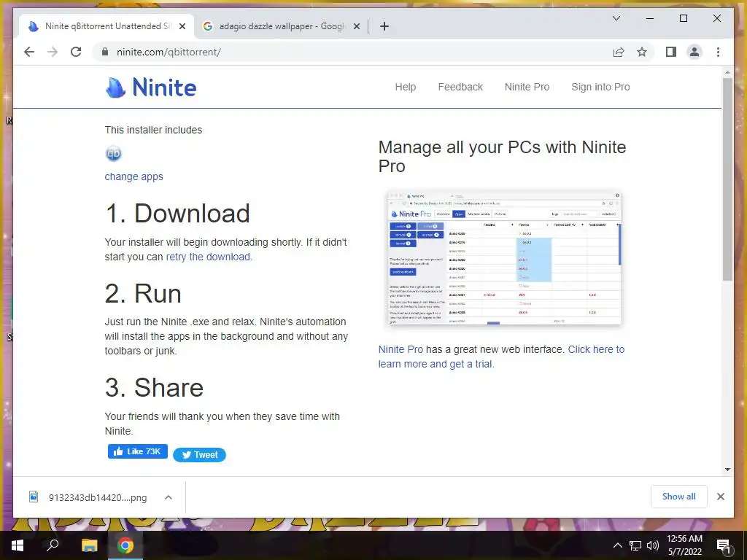This screenshot has width=747, height=560.
Task: Go to Ninite Pro
Action: tap(527, 87)
